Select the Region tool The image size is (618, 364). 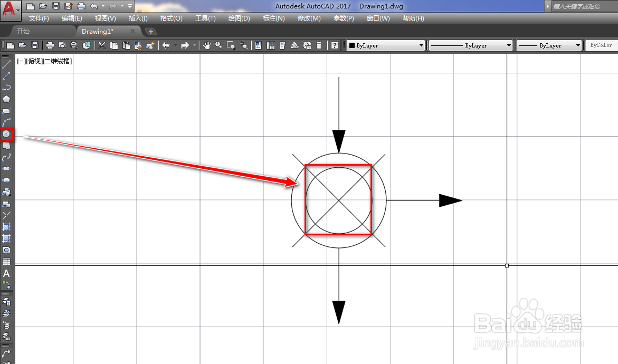6,250
